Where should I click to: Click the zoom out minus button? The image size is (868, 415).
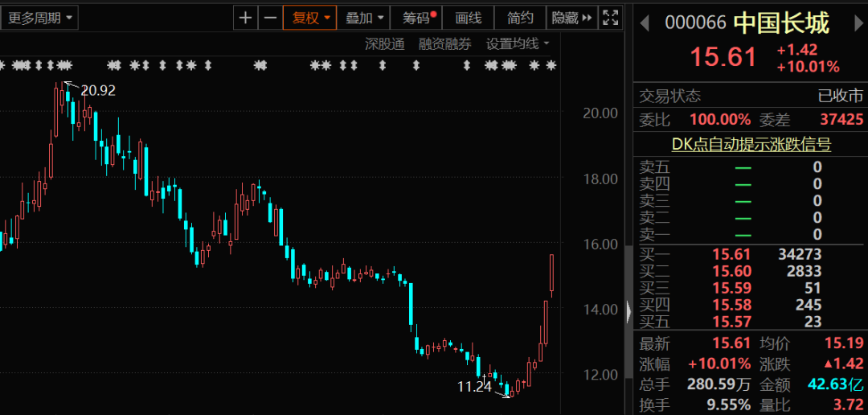click(270, 18)
